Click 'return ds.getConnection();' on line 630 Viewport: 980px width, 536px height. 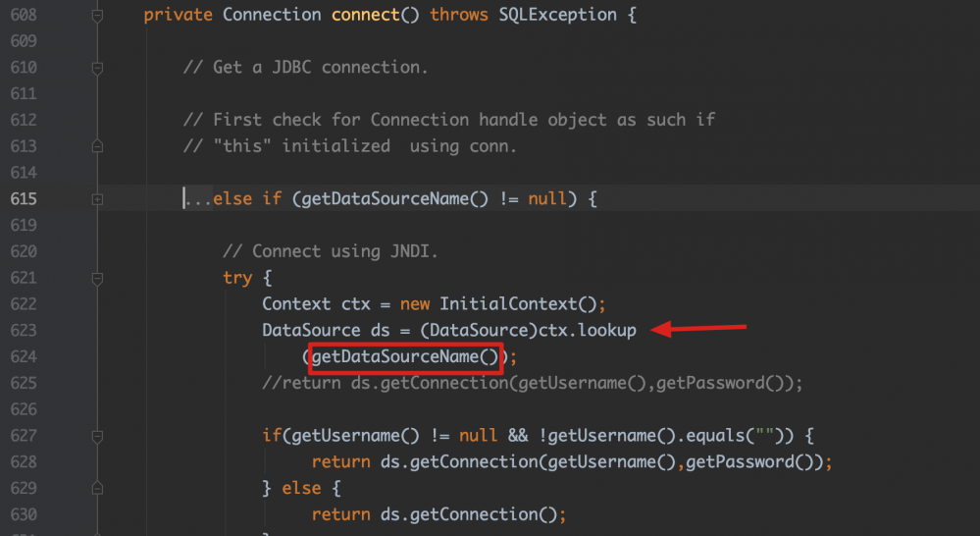coord(438,514)
